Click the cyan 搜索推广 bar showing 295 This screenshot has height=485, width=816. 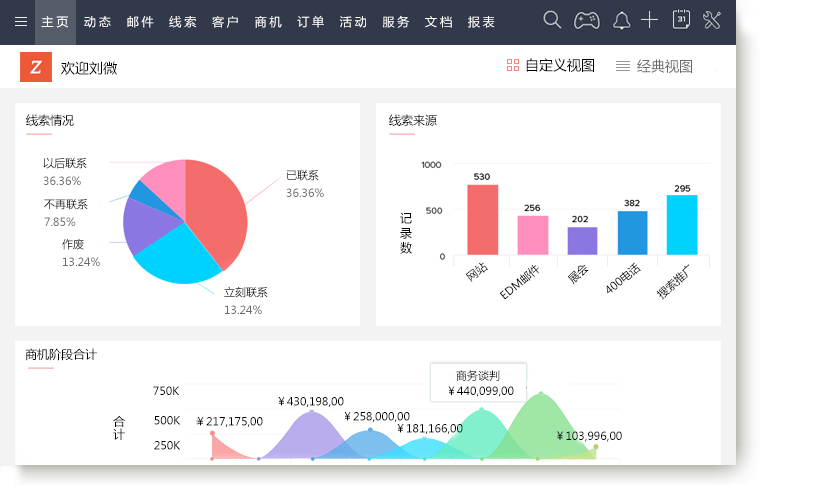click(682, 225)
